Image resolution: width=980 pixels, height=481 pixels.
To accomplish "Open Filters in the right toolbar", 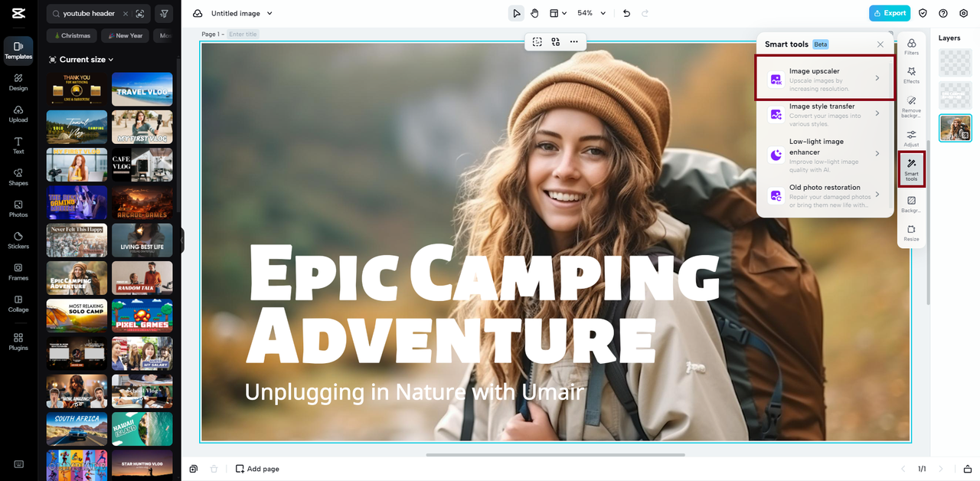I will click(x=911, y=47).
